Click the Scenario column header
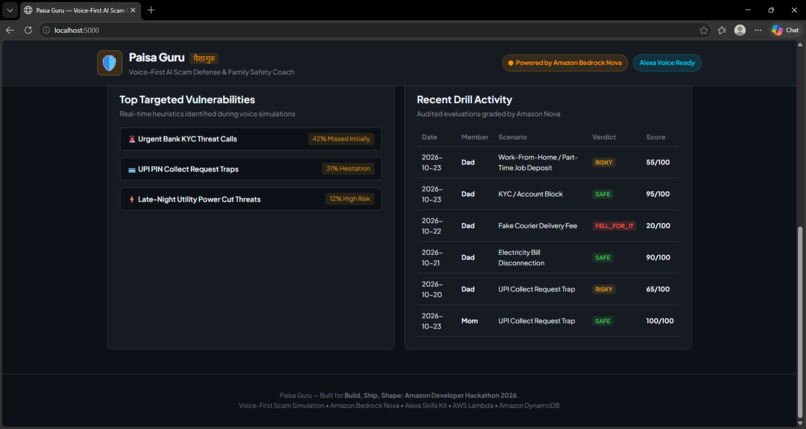The image size is (806, 429). (512, 137)
